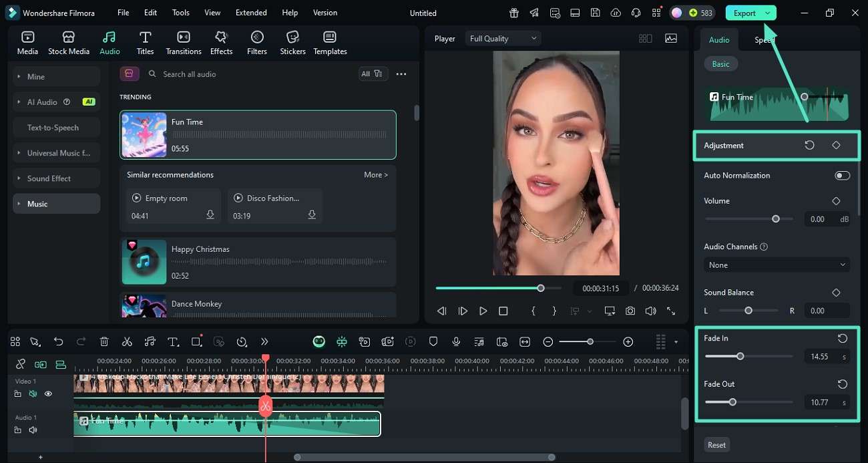This screenshot has width=868, height=463.
Task: Click the delete trash icon
Action: tap(104, 341)
